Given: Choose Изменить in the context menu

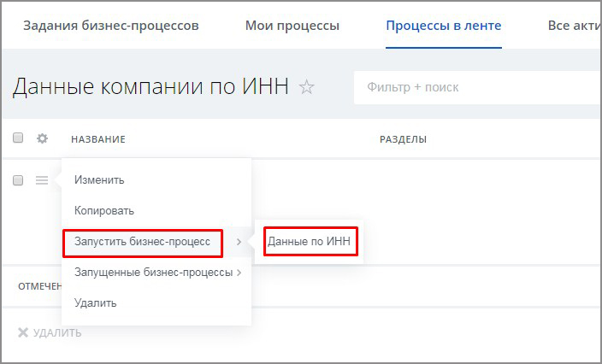Looking at the screenshot, I should coord(99,180).
